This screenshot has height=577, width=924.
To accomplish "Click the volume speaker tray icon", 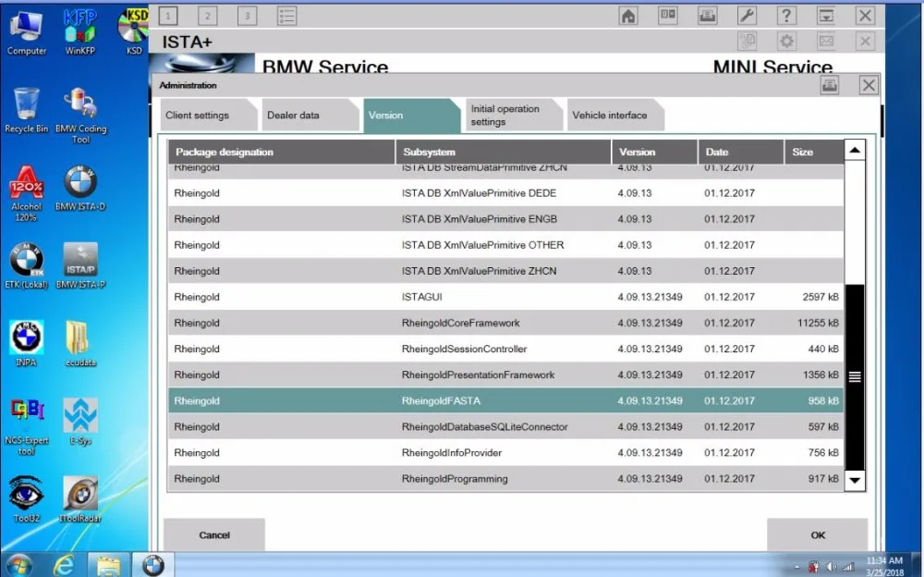I will coord(831,567).
